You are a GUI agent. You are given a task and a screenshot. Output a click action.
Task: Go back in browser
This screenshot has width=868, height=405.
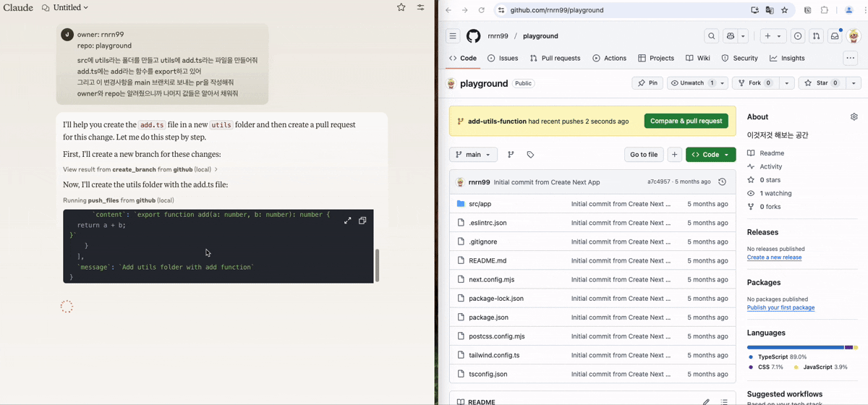448,10
